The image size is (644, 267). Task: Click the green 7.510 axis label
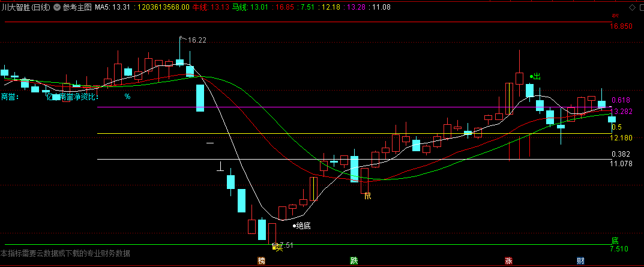pos(619,249)
